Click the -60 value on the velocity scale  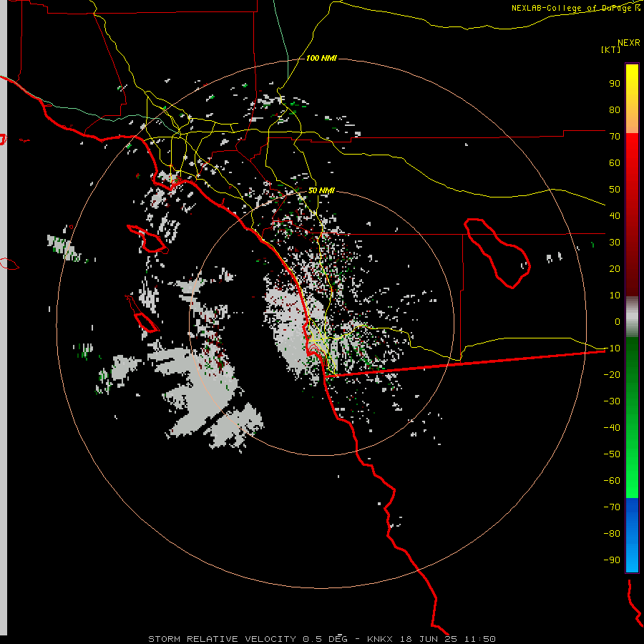(x=612, y=481)
